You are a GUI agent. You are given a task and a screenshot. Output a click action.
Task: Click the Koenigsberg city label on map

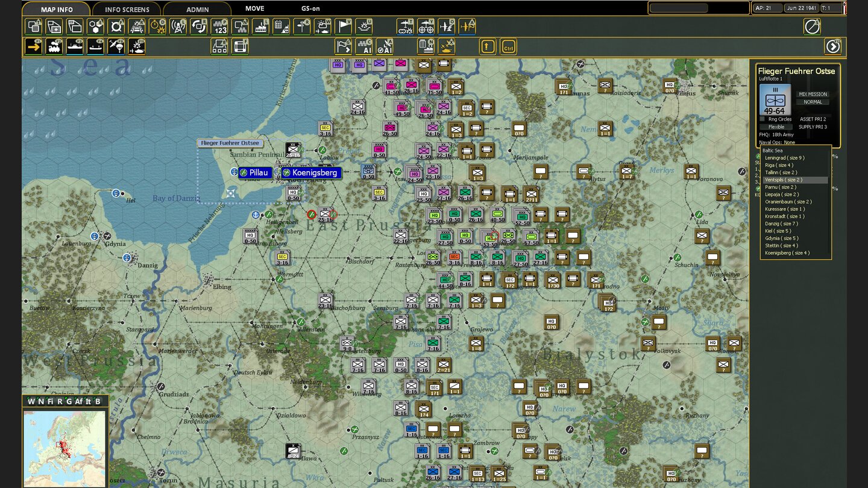click(x=311, y=173)
